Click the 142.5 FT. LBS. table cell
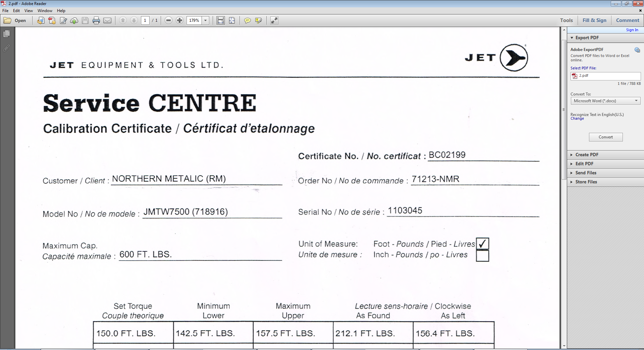 click(213, 333)
